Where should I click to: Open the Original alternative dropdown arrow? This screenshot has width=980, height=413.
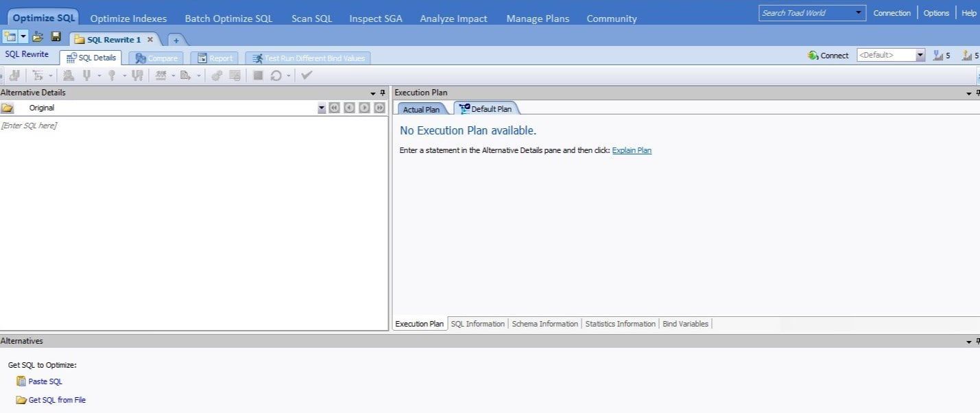(322, 108)
